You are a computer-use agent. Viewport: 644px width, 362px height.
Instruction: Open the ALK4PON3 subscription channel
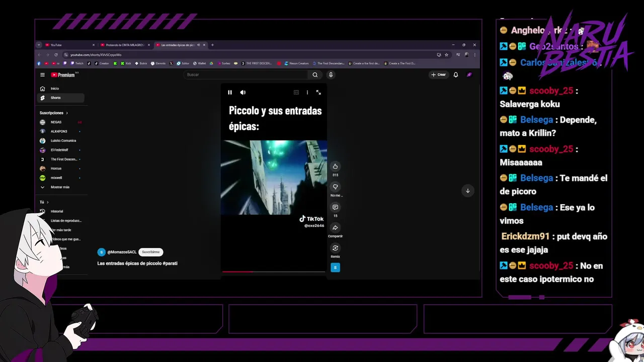point(61,131)
